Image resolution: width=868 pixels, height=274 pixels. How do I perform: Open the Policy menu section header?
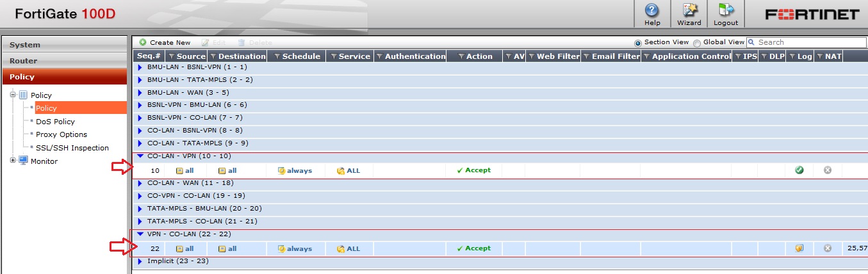tap(65, 77)
